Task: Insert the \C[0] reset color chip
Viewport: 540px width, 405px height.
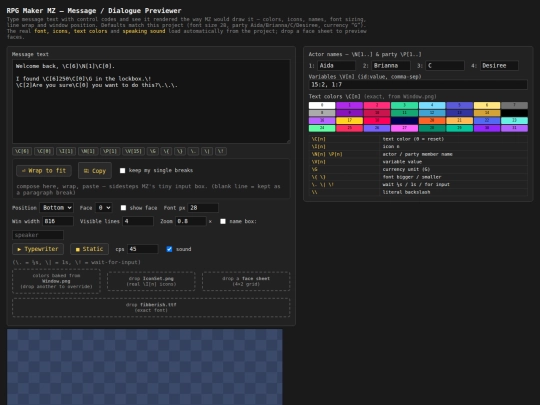Action: tap(44, 151)
